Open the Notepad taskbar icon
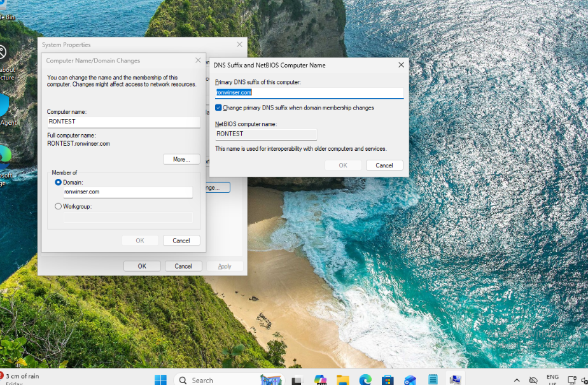 [433, 380]
